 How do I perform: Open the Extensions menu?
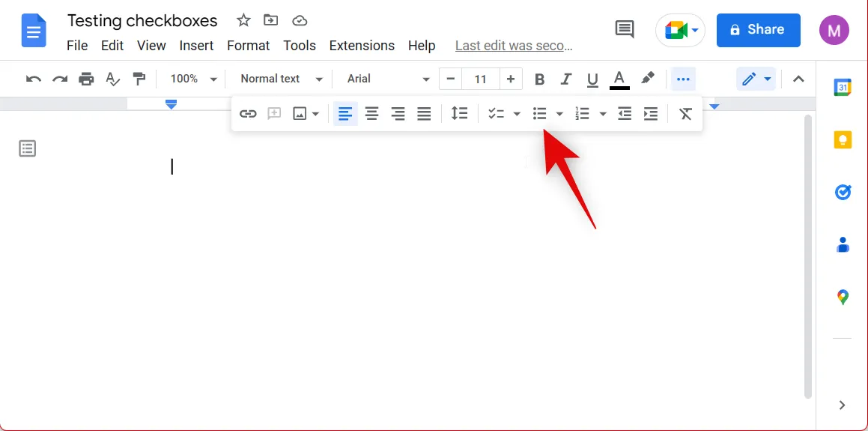pyautogui.click(x=362, y=46)
